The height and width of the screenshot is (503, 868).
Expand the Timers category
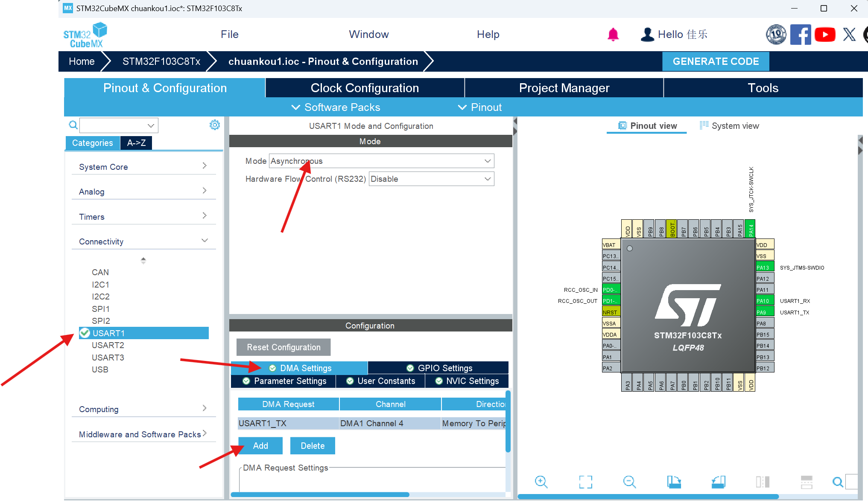(x=143, y=216)
